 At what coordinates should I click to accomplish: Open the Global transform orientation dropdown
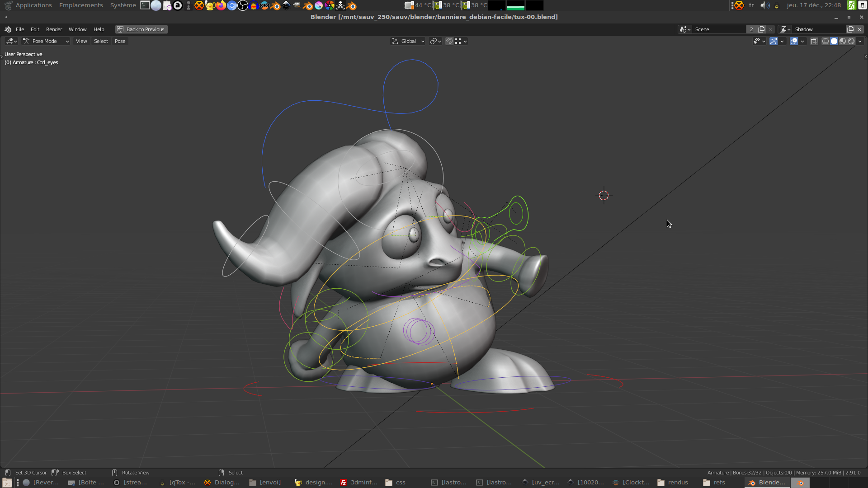pos(408,41)
